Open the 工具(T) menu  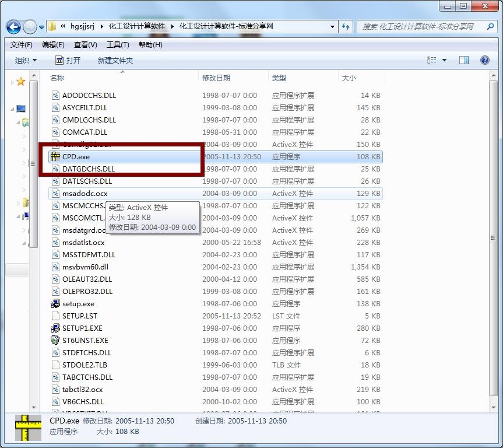(118, 45)
